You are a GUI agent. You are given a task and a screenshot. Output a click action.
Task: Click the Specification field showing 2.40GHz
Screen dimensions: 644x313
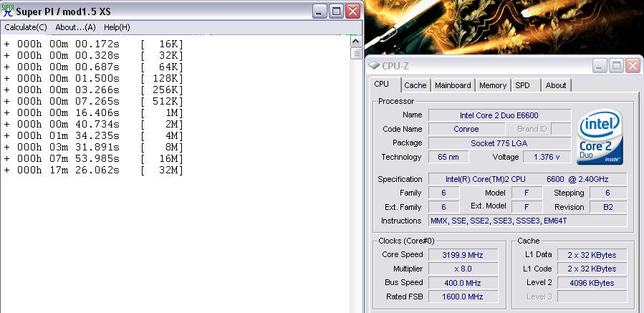pos(527,179)
